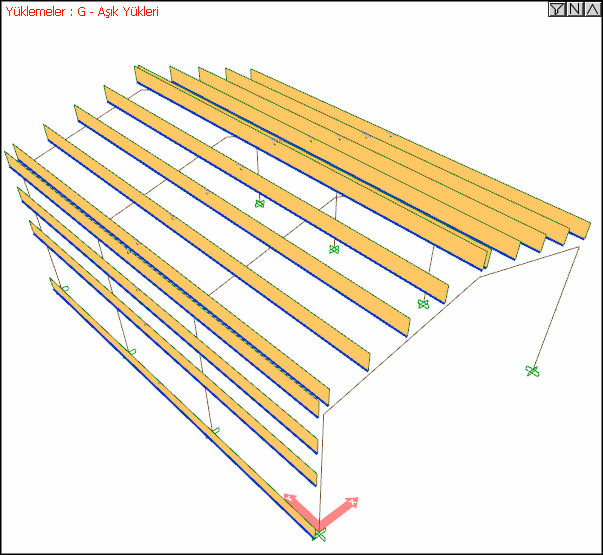Viewport: 603px width, 555px height.
Task: Select the 'Yüklemeler : G - Aşık Yükleri' label
Action: [82, 12]
